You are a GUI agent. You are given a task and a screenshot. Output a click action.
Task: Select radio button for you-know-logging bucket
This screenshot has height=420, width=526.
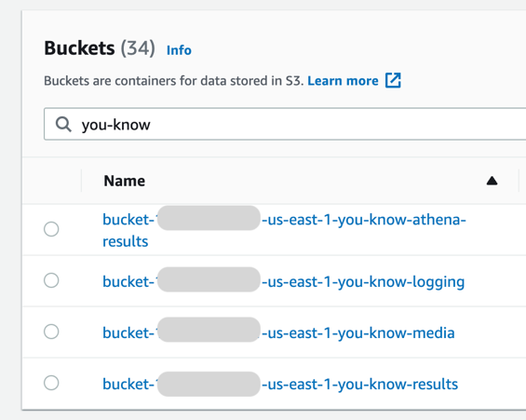coord(51,280)
